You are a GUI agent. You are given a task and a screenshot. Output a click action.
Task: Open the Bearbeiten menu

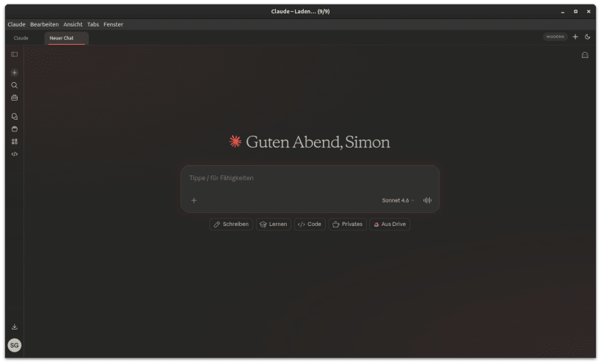pyautogui.click(x=45, y=24)
